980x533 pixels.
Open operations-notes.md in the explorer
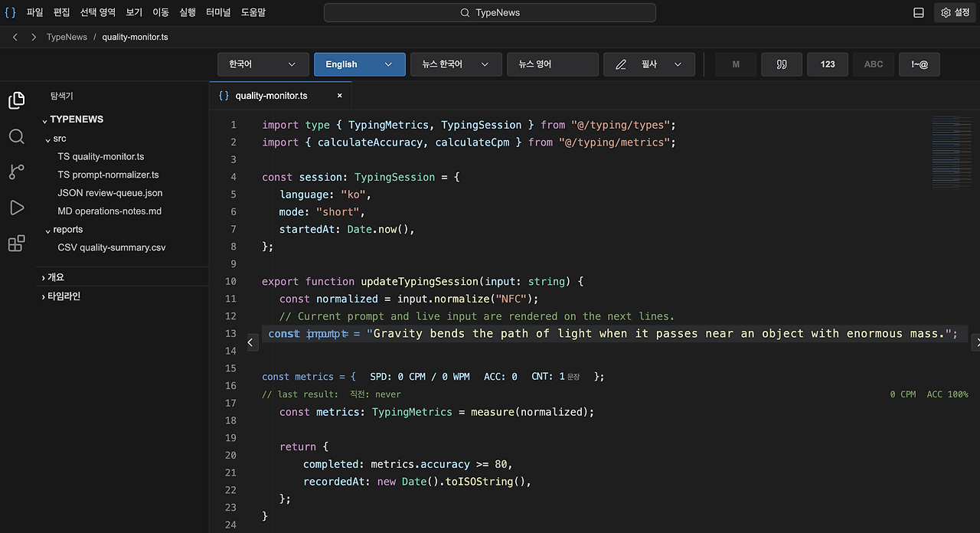[x=109, y=211]
